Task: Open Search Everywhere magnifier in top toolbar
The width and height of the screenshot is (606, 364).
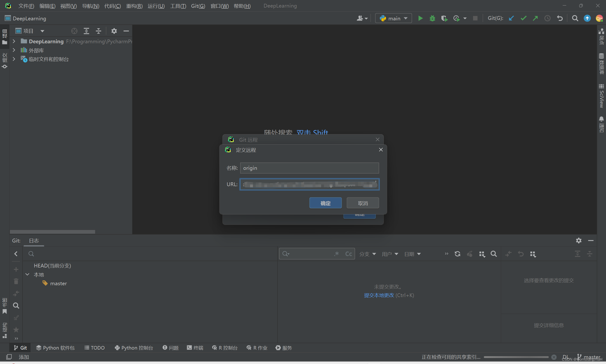Action: point(575,18)
